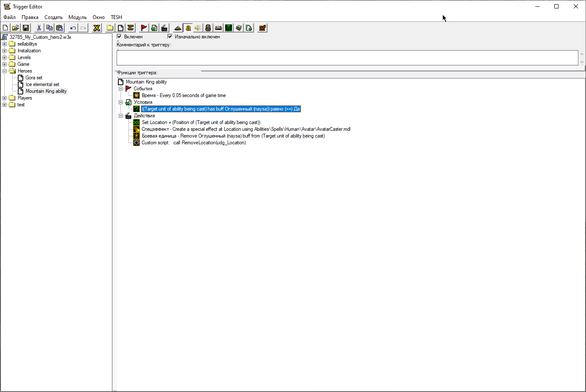Collapse the Действия section
This screenshot has width=586, height=392.
click(x=121, y=116)
